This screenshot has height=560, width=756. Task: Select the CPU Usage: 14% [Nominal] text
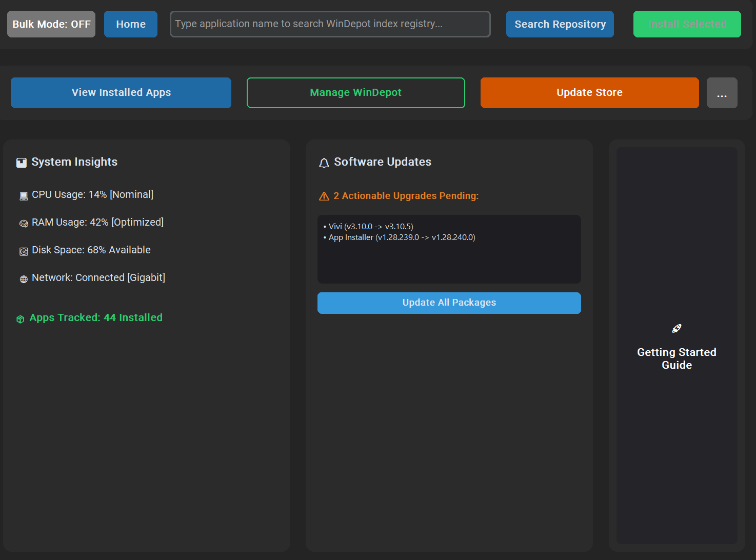92,194
